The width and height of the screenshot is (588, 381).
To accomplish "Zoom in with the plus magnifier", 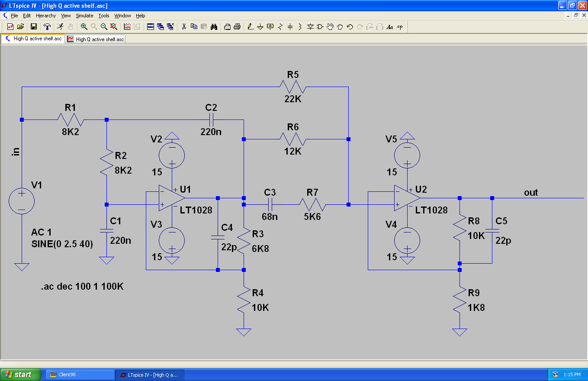I will [84, 27].
